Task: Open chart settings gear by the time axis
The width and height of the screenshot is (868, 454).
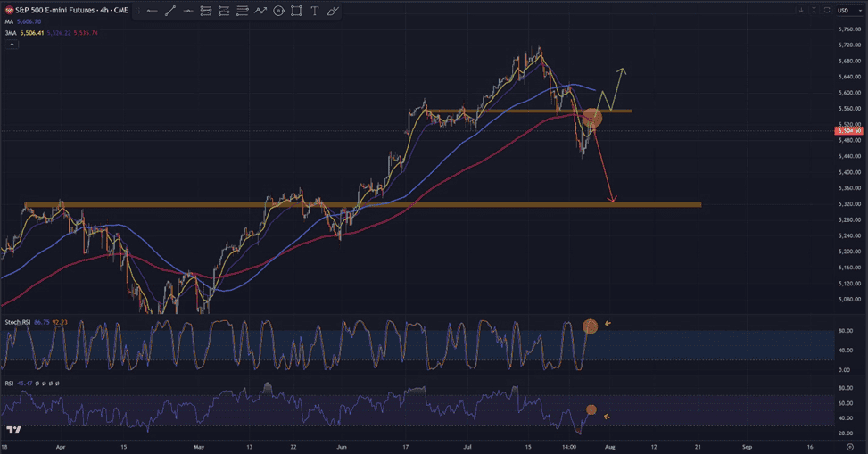Action: [850, 447]
